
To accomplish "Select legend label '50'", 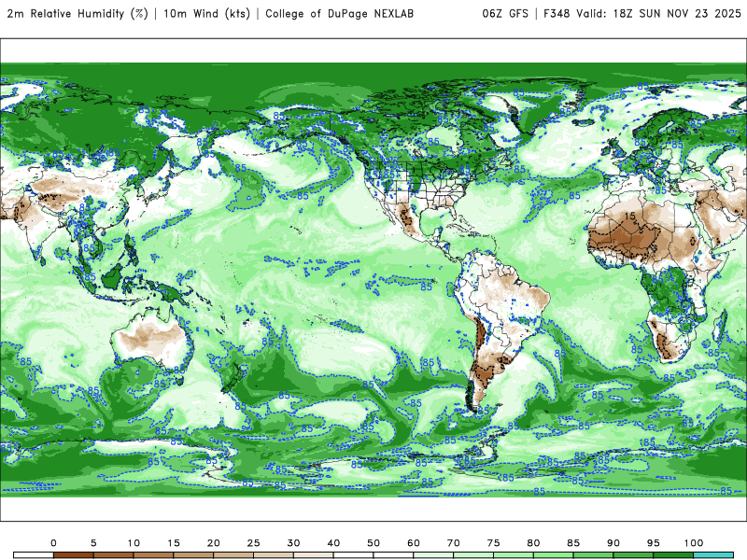I will pos(373,543).
